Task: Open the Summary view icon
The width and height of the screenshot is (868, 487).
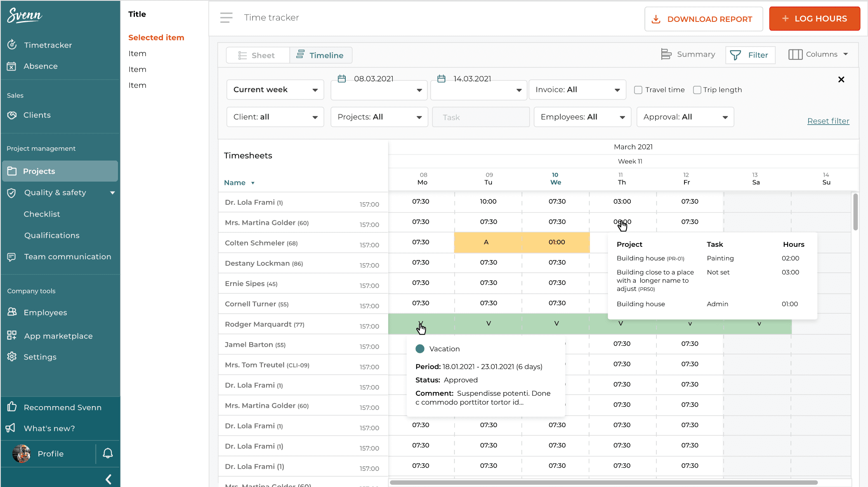Action: (x=666, y=54)
